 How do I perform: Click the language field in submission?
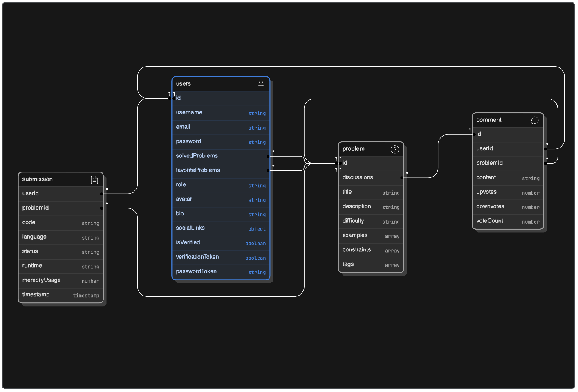61,237
